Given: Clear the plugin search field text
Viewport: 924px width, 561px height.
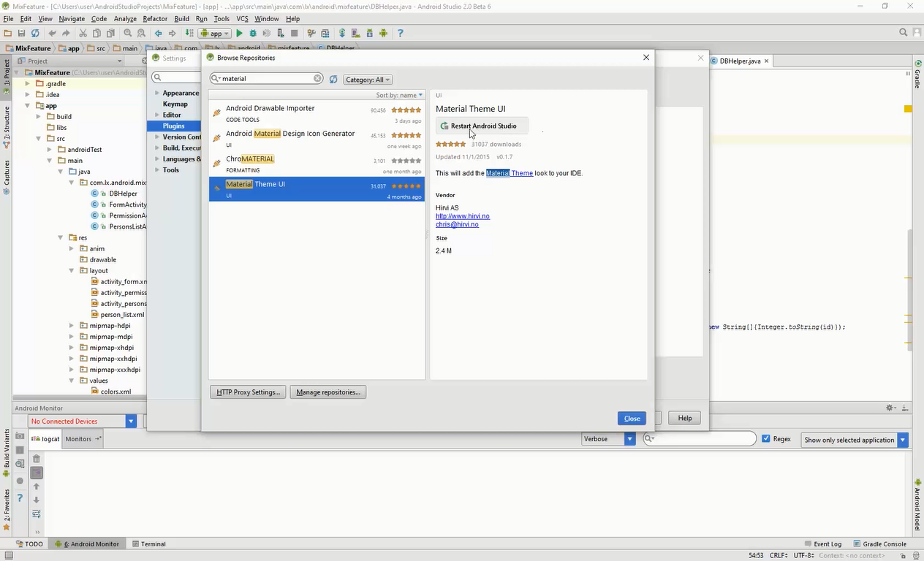Looking at the screenshot, I should point(317,78).
